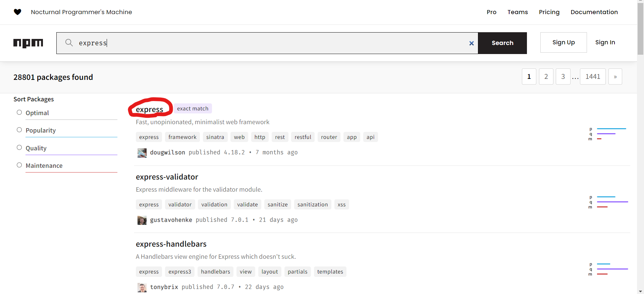The height and width of the screenshot is (294, 644).
Task: Open the tonybrix author profile link
Action: click(164, 287)
